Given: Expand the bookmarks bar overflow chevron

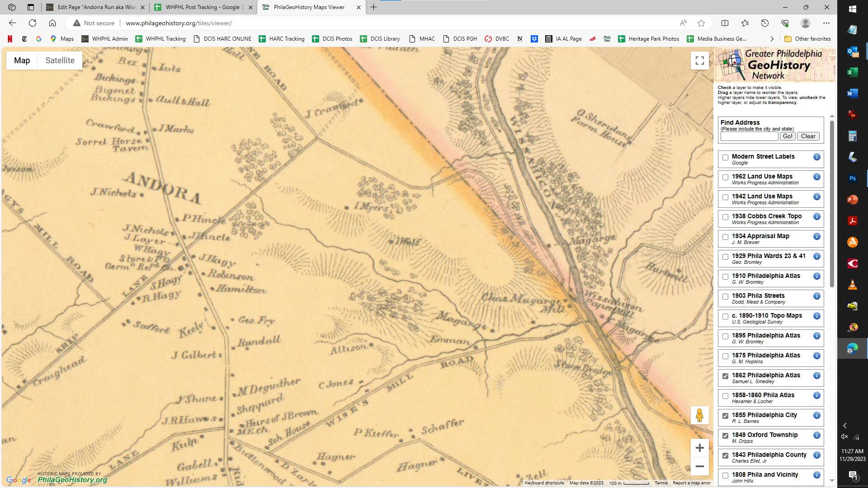Looking at the screenshot, I should point(772,39).
